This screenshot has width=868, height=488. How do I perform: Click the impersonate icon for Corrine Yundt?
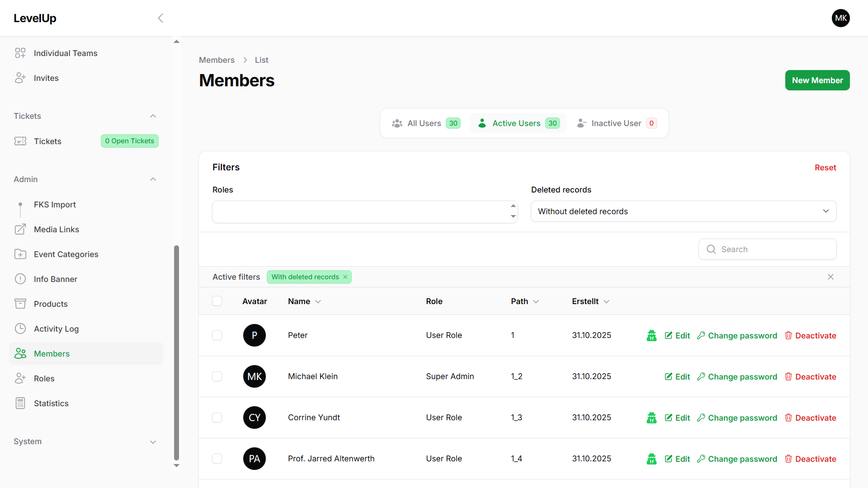(x=651, y=418)
